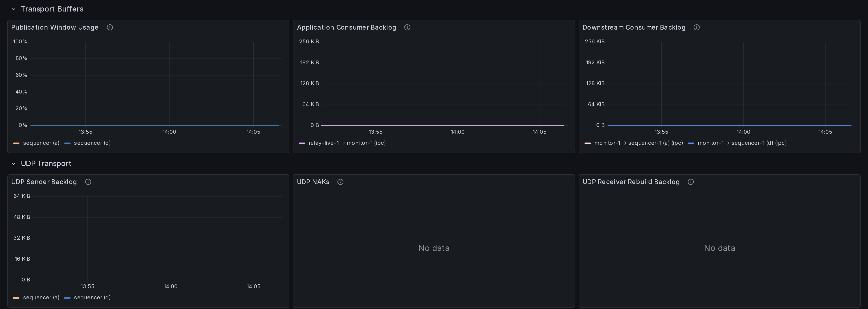Open the UDP Sender Backlog panel title
868x309 pixels.
[44, 182]
